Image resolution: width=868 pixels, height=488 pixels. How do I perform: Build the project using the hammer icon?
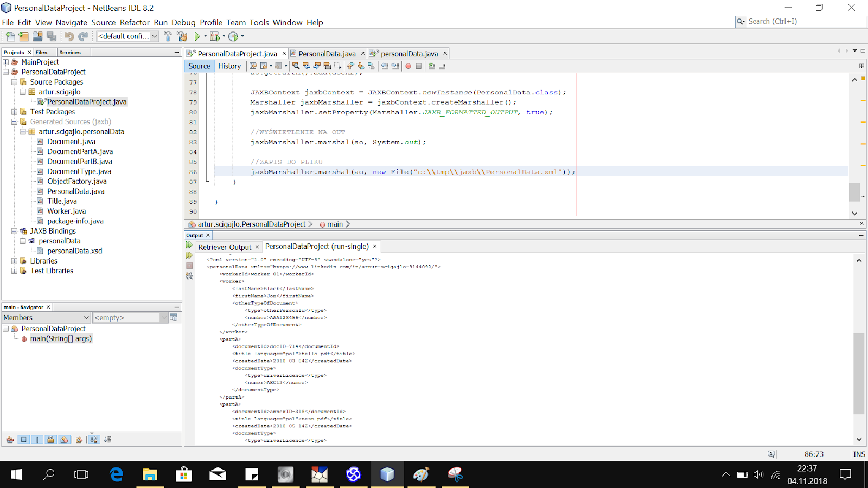tap(167, 36)
